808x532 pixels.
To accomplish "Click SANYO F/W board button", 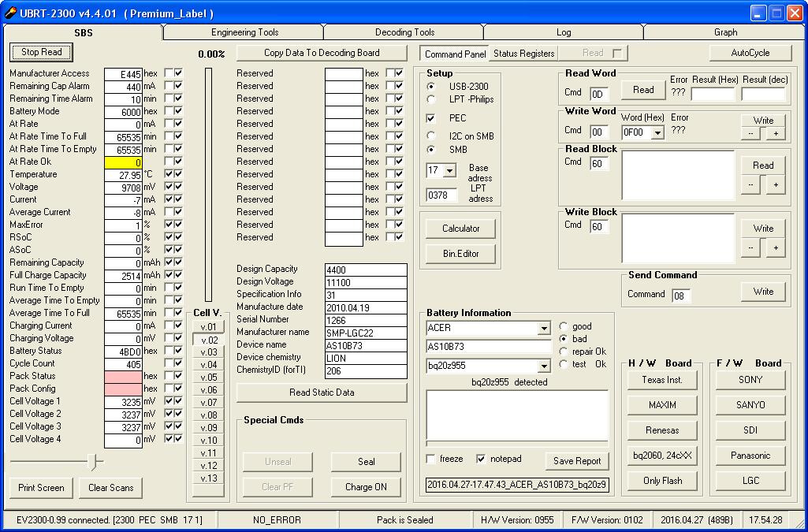I will click(750, 405).
